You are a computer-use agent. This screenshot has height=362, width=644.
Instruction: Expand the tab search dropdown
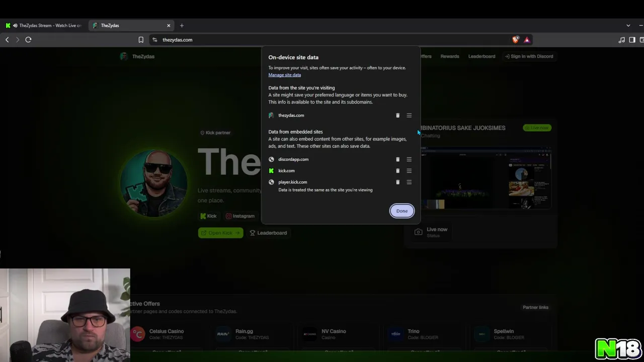[628, 26]
